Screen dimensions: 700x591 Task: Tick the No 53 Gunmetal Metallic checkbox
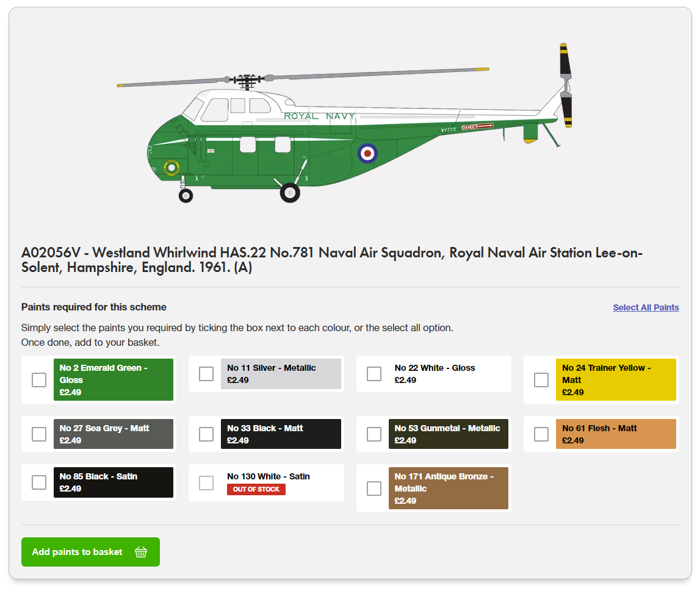pos(374,434)
